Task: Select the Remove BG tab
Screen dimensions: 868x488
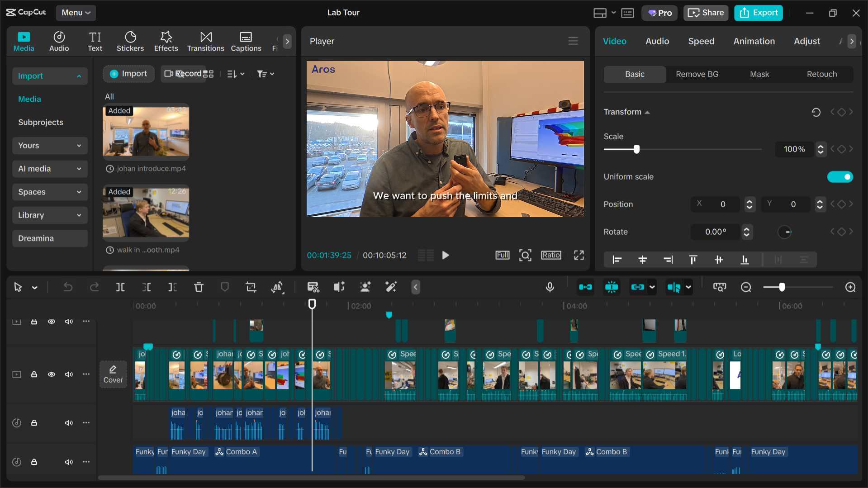Action: [x=697, y=74]
